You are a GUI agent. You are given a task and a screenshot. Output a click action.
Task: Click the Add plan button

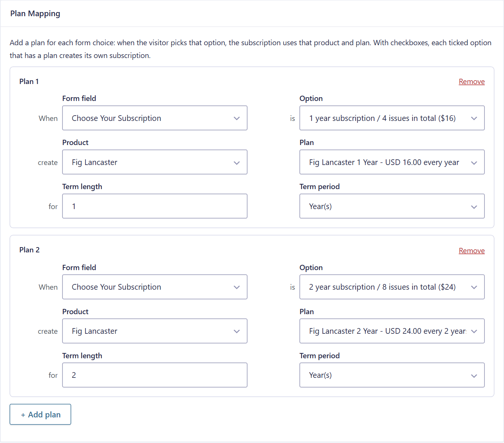coord(40,414)
